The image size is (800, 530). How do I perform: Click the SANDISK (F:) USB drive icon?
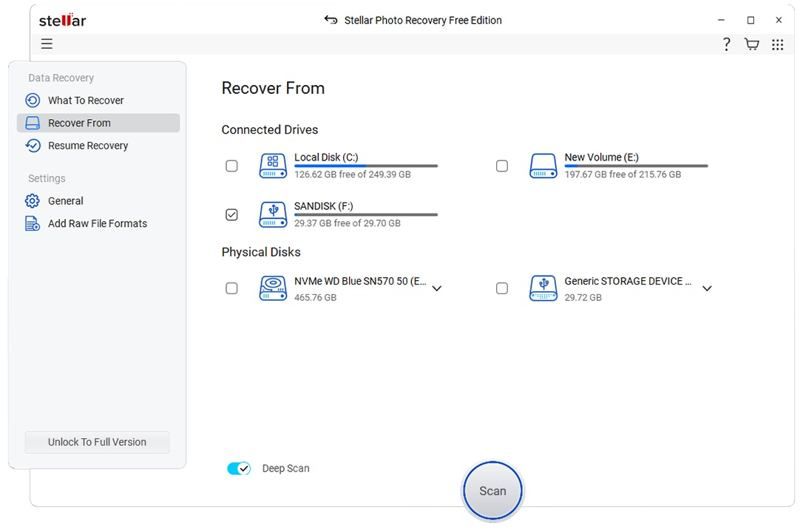click(273, 214)
